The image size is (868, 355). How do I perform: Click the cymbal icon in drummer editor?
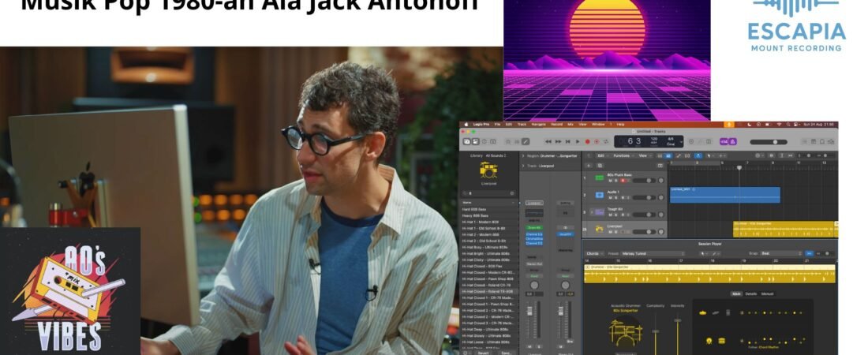[x=702, y=313]
